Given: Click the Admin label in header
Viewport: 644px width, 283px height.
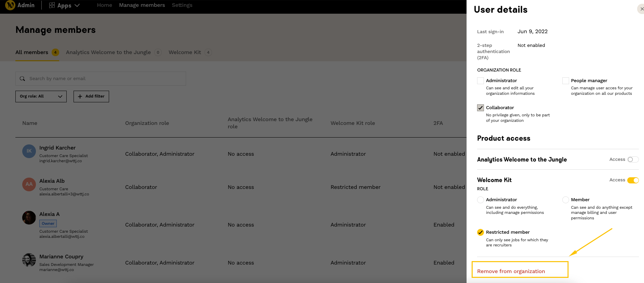Looking at the screenshot, I should click(26, 5).
